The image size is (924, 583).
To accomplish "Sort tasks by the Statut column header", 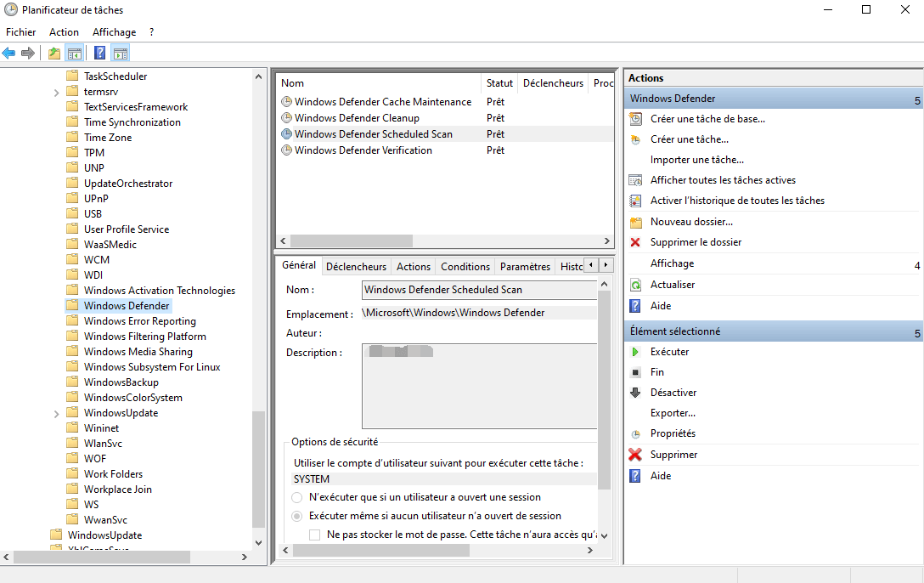I will click(x=499, y=83).
